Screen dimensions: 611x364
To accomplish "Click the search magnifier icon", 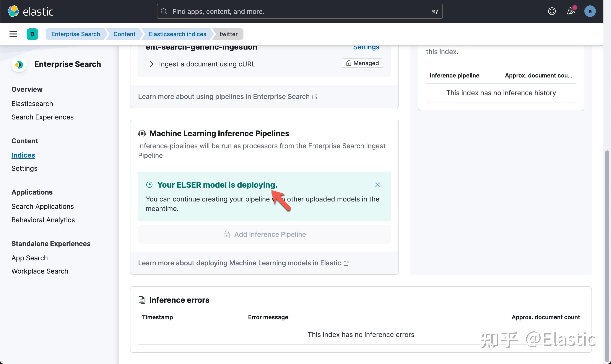I will tap(164, 11).
